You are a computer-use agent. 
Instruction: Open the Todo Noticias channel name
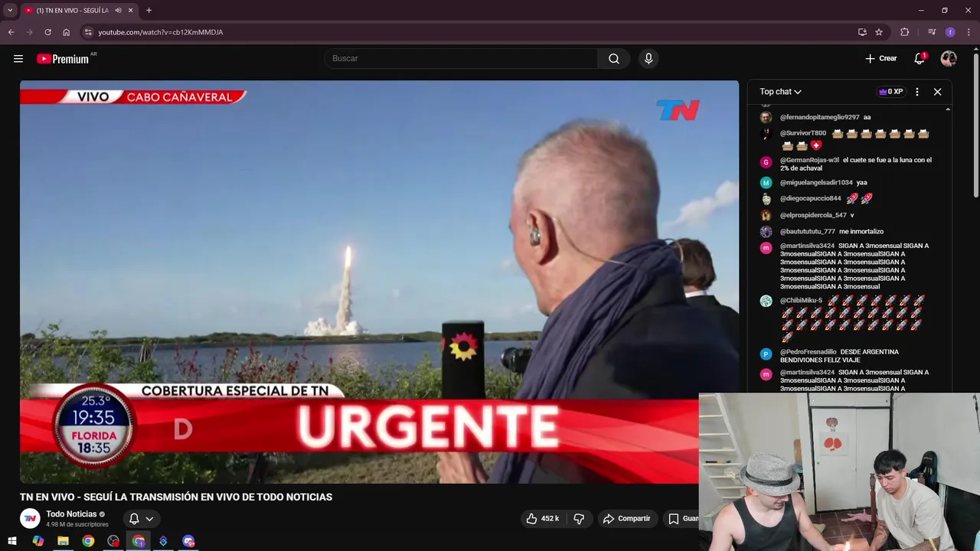point(71,514)
